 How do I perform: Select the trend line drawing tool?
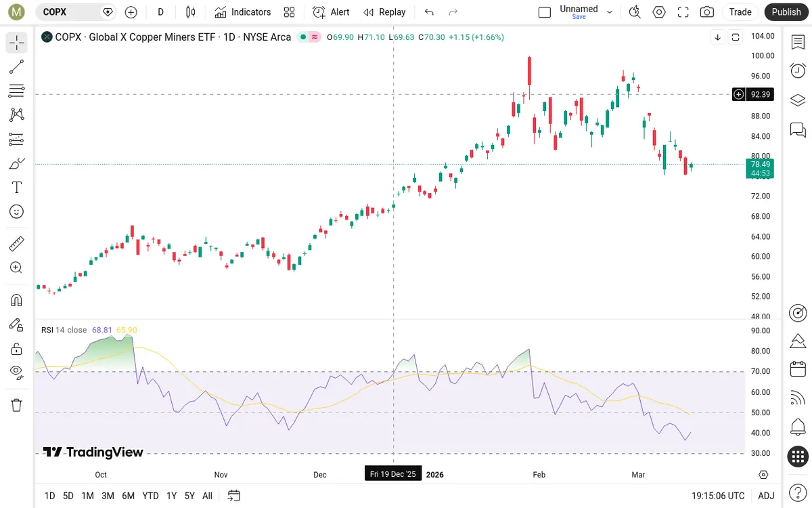click(x=17, y=66)
